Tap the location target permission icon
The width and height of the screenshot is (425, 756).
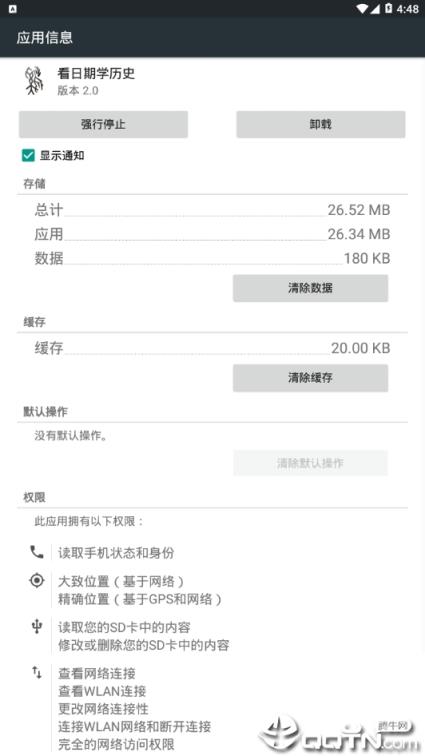pos(37,580)
